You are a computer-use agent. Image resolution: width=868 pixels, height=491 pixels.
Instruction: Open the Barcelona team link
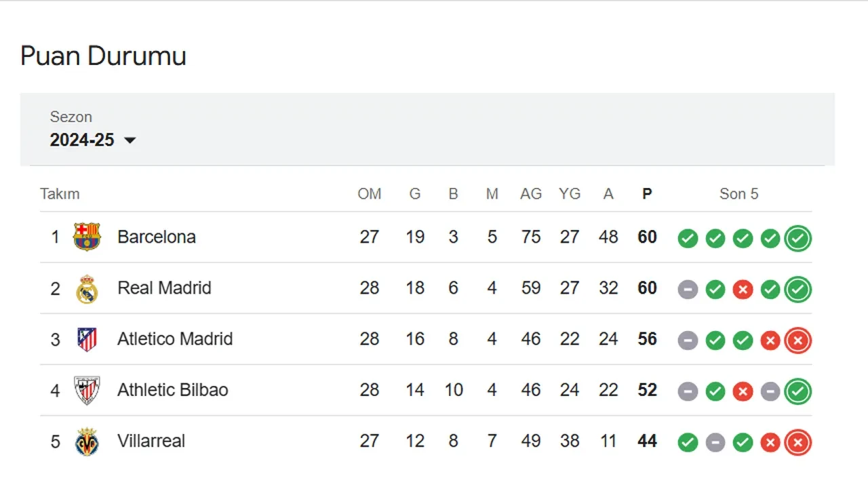[157, 237]
